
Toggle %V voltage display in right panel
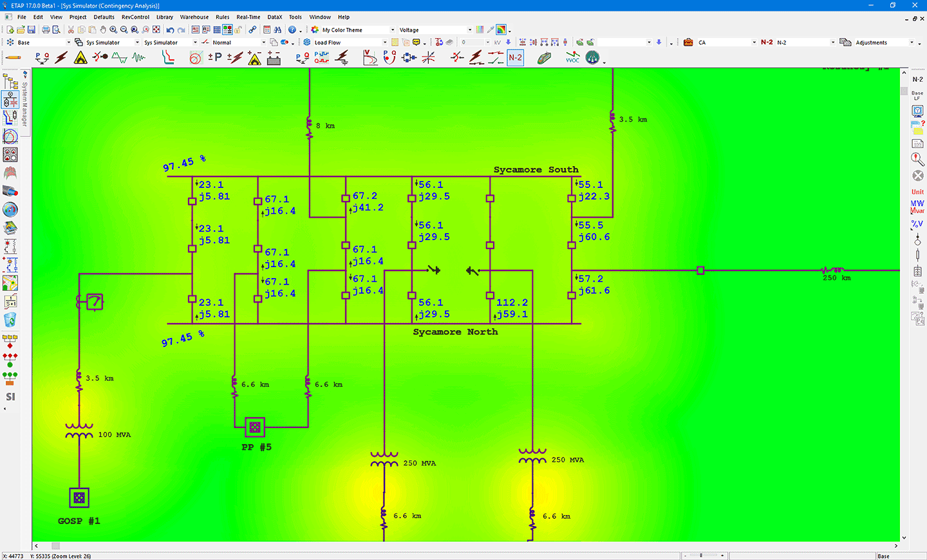click(917, 224)
